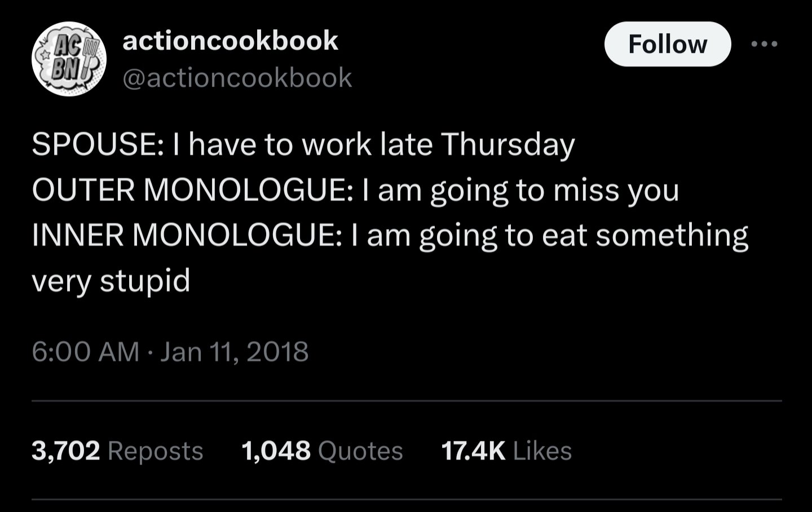Image resolution: width=812 pixels, height=512 pixels.
Task: Click the INNER MONOLOGUE line of text
Action: coord(389,235)
